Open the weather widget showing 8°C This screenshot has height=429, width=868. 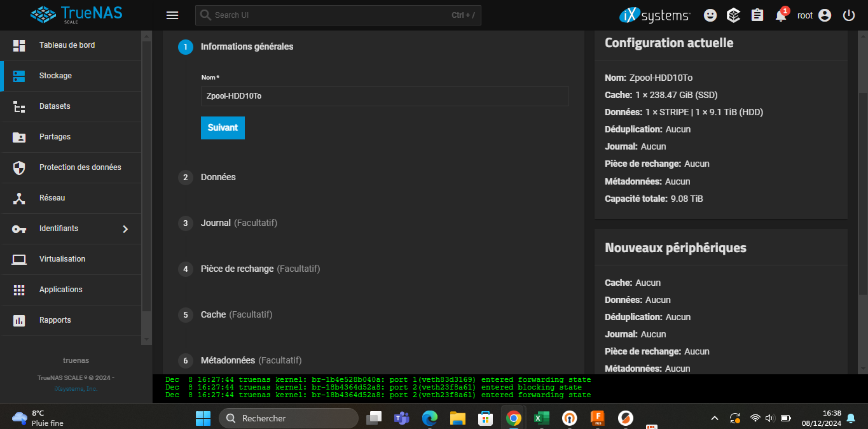[38, 418]
